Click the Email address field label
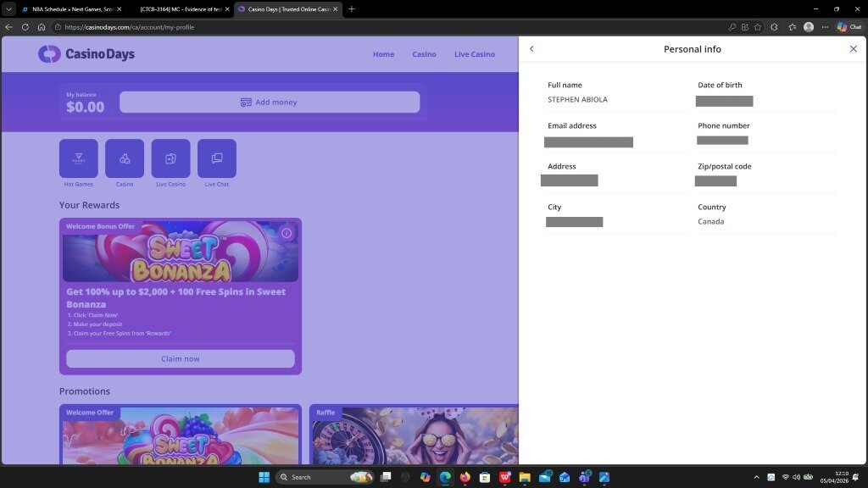The height and width of the screenshot is (488, 868). pyautogui.click(x=572, y=125)
